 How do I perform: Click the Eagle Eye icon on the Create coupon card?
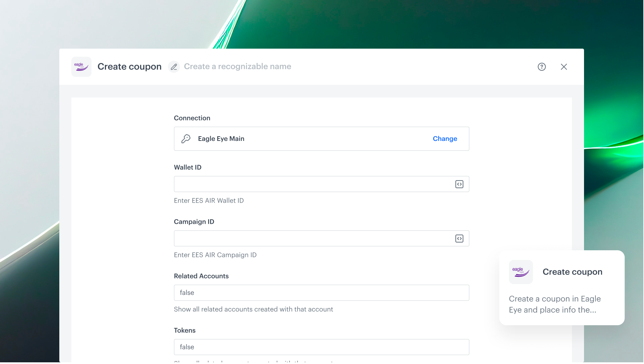pos(521,272)
